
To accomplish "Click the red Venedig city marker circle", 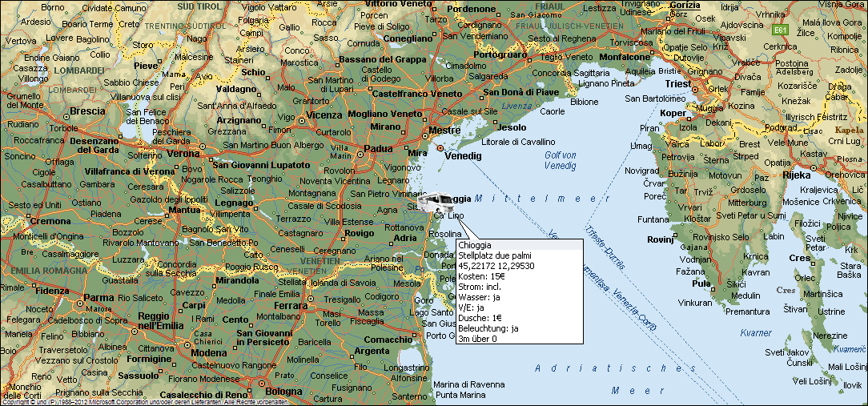I will (x=440, y=147).
